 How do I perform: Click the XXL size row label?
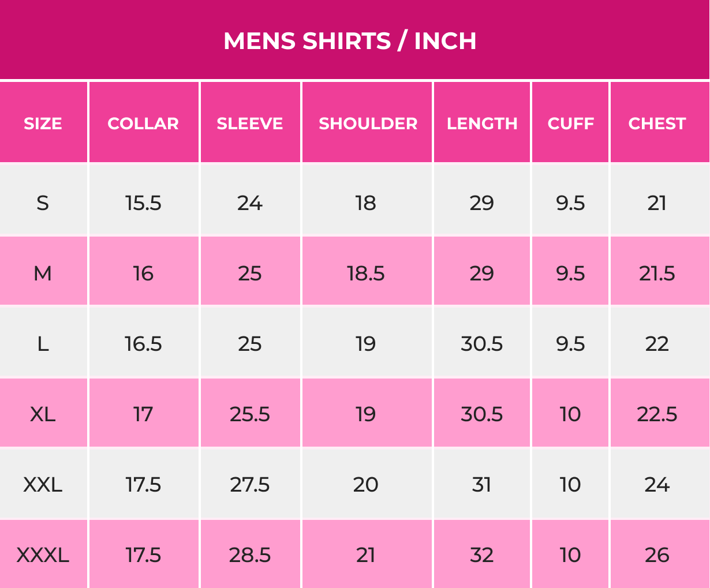[43, 485]
